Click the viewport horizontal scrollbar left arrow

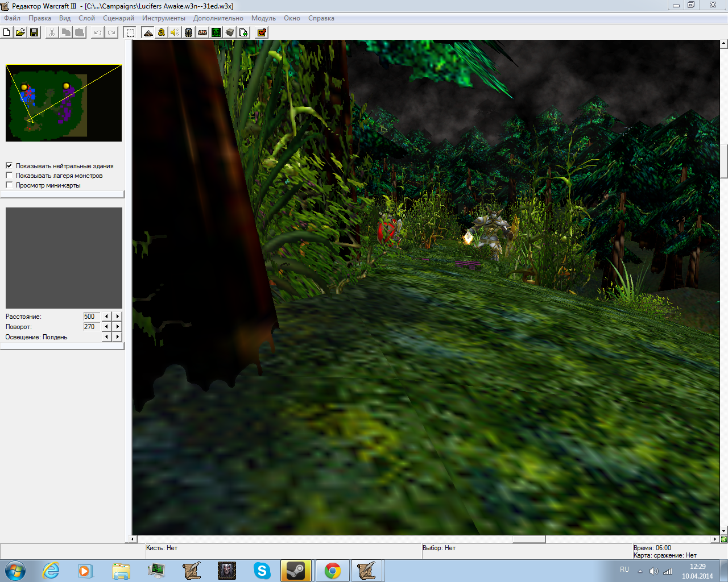coord(134,539)
